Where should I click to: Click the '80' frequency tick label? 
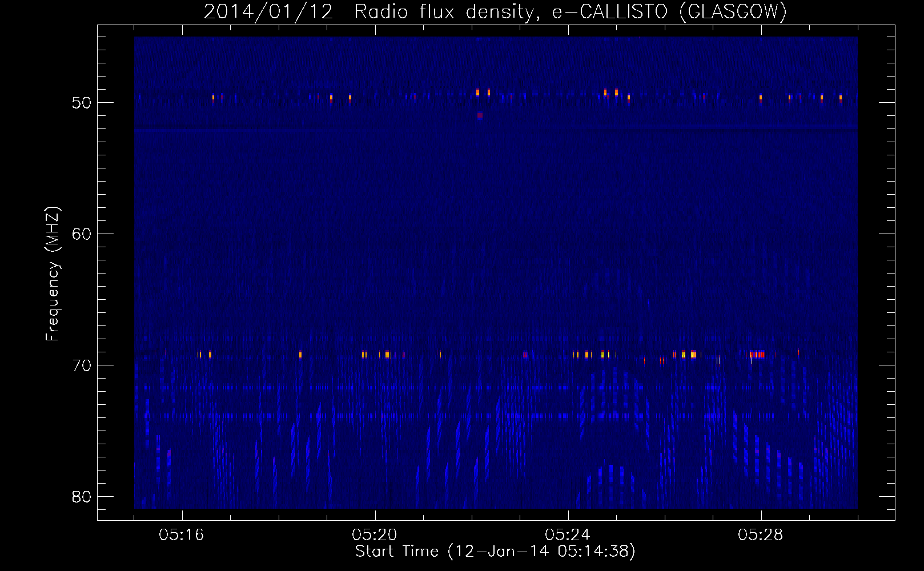[82, 497]
